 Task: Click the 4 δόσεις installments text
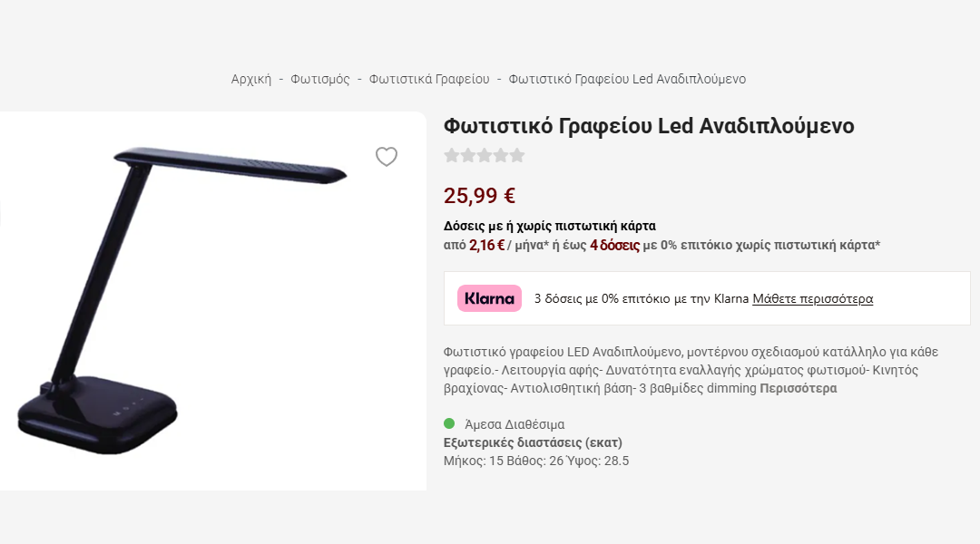click(614, 245)
